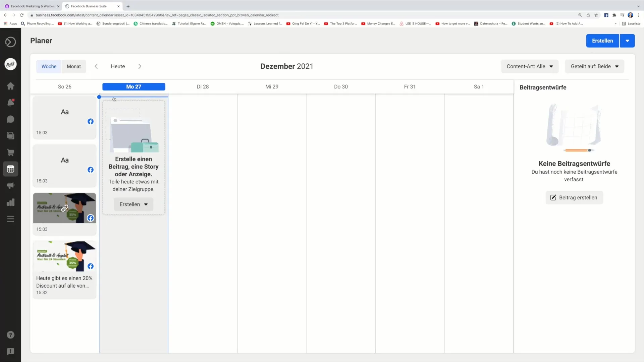Open Chrome profile avatar

(x=630, y=15)
